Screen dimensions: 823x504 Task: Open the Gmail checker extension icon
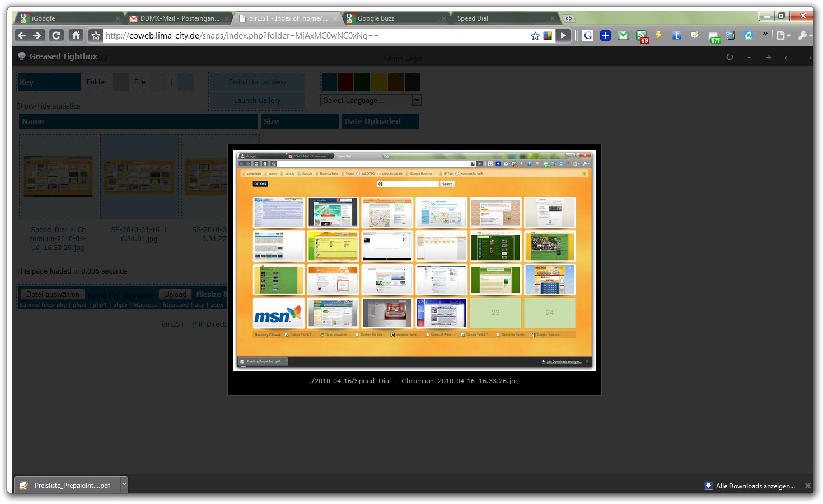tap(623, 36)
